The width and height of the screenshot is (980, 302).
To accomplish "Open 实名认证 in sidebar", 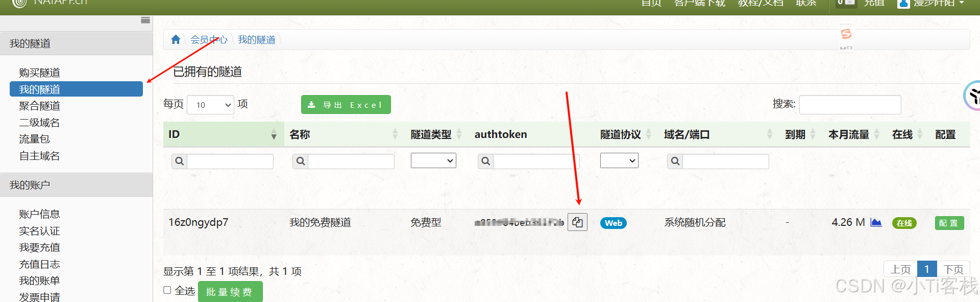I will click(40, 231).
